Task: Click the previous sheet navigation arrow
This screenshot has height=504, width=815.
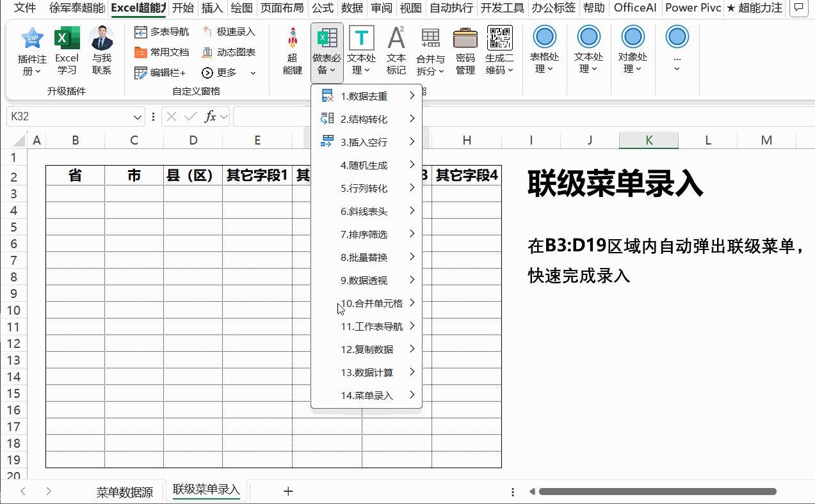Action: point(23,491)
